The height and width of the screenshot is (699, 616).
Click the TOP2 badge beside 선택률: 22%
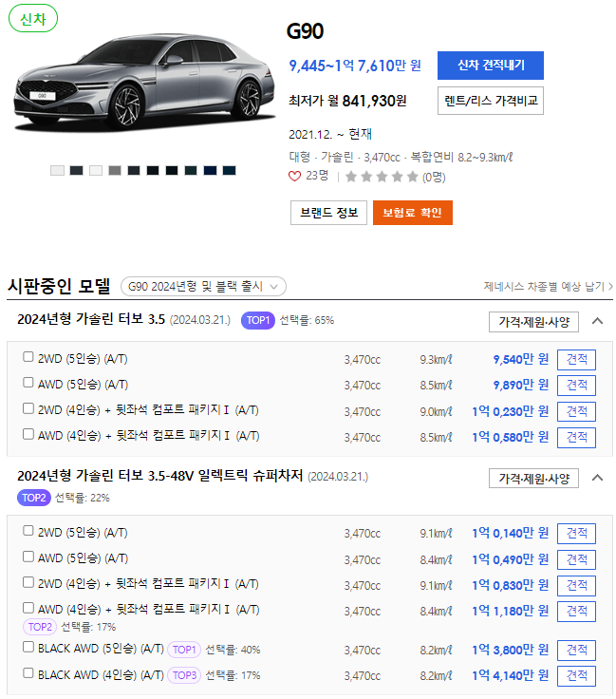pyautogui.click(x=34, y=498)
